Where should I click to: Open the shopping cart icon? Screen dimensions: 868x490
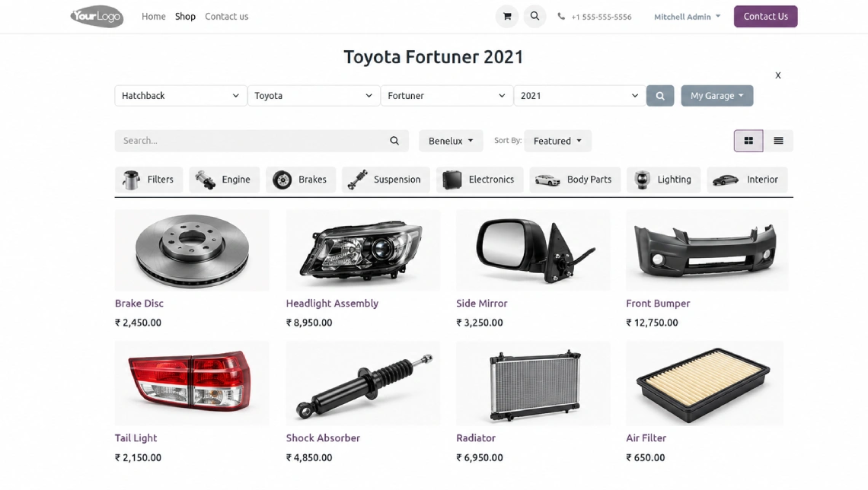click(x=506, y=17)
